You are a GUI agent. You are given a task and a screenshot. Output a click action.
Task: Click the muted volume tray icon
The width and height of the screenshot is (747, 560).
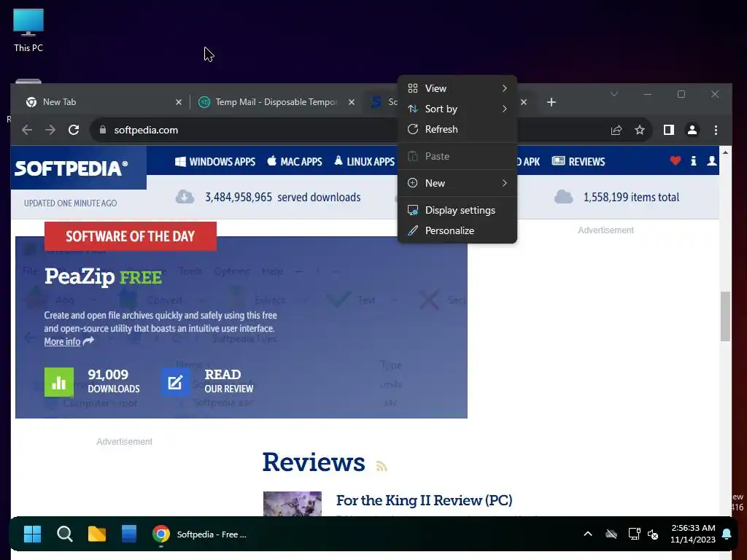tap(653, 534)
